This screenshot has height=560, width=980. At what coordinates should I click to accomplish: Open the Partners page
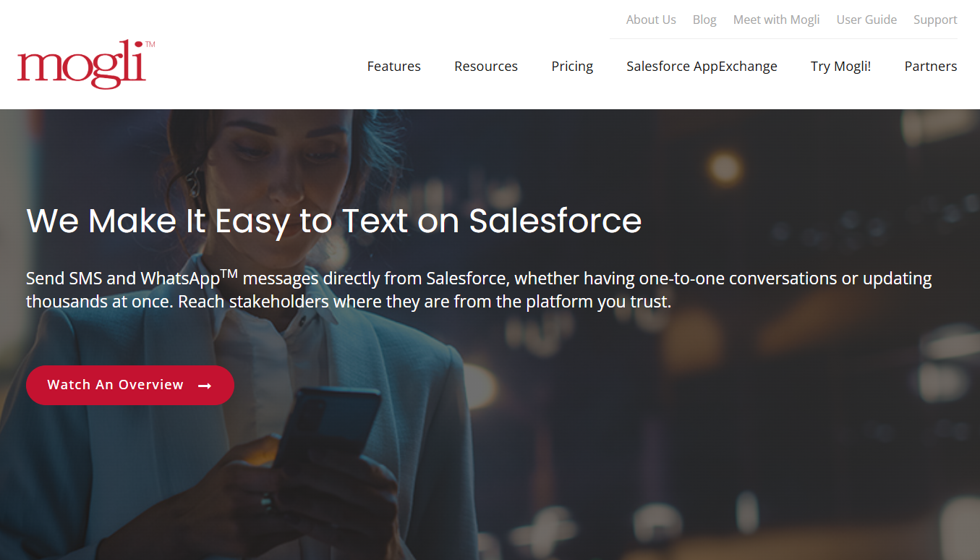(x=930, y=66)
